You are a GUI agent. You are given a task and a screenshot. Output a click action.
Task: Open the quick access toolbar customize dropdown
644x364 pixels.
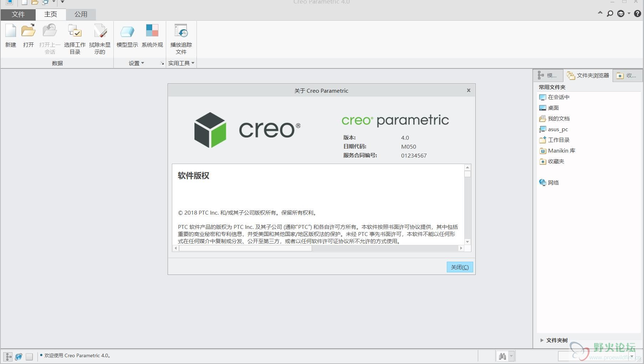pos(62,2)
